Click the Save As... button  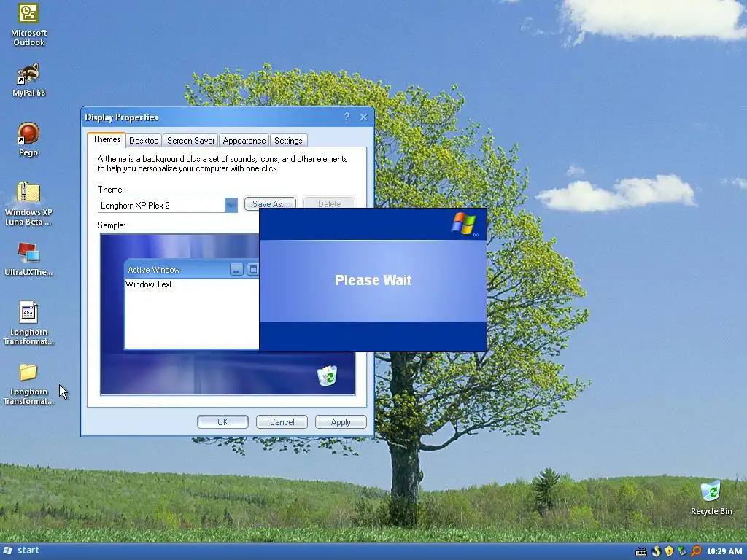(270, 203)
